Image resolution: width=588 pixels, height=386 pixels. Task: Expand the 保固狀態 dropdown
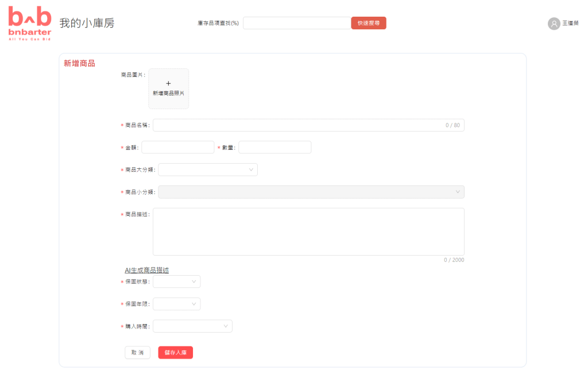coord(176,281)
